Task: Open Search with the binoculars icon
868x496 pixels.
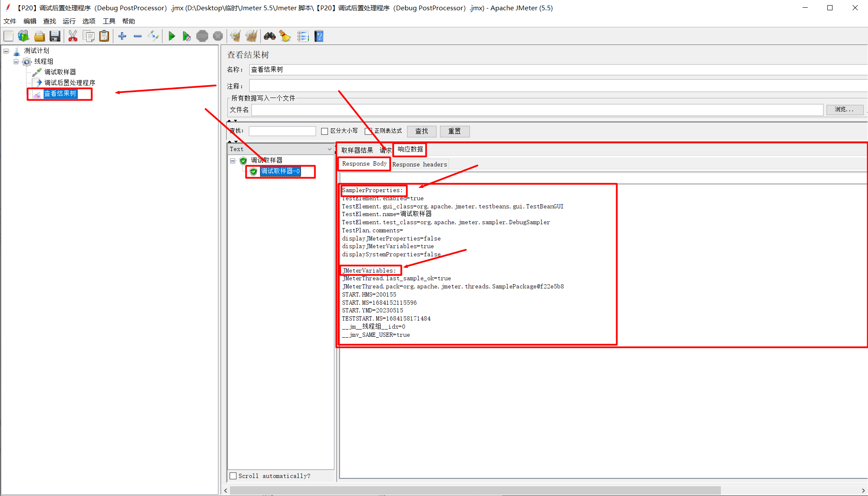Action: pyautogui.click(x=270, y=36)
